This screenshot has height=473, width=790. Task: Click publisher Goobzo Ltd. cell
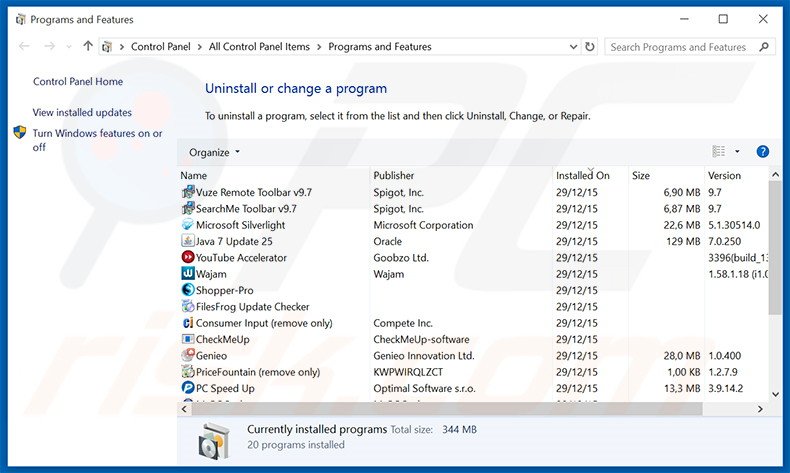click(401, 257)
